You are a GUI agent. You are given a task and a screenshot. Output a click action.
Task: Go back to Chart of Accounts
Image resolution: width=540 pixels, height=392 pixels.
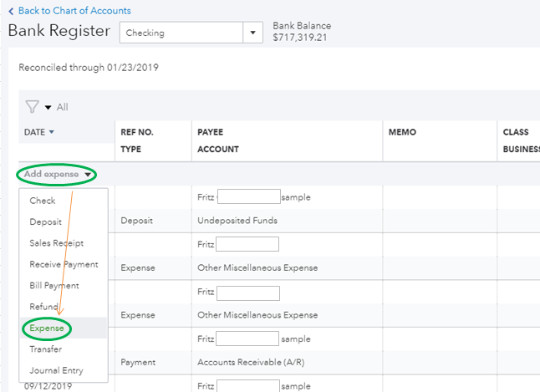click(74, 11)
